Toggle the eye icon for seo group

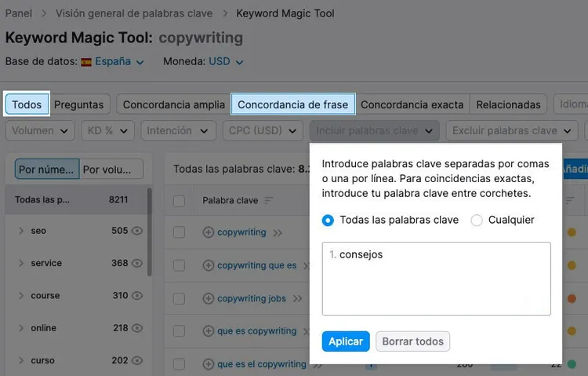pyautogui.click(x=137, y=231)
